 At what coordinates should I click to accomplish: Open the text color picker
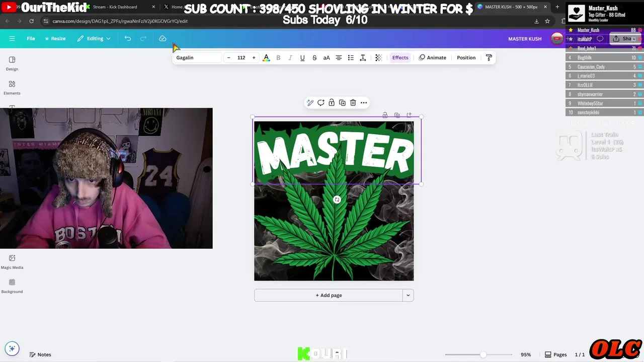pyautogui.click(x=266, y=58)
